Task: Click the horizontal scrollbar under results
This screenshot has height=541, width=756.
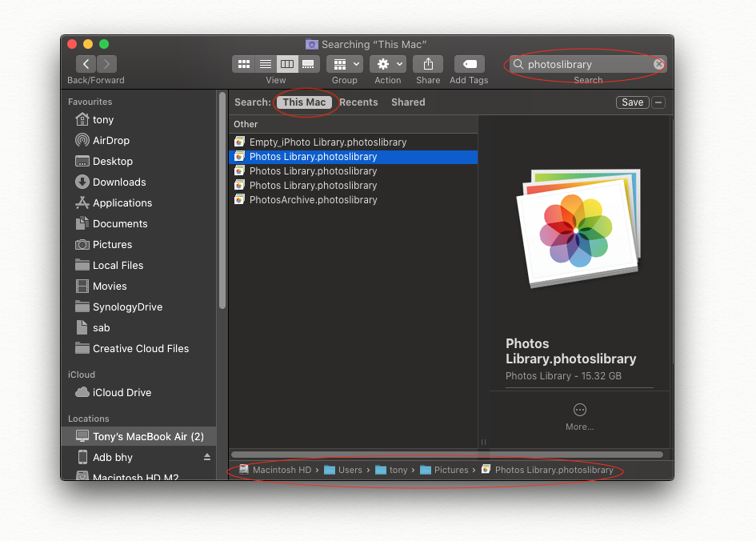Action: pyautogui.click(x=447, y=455)
